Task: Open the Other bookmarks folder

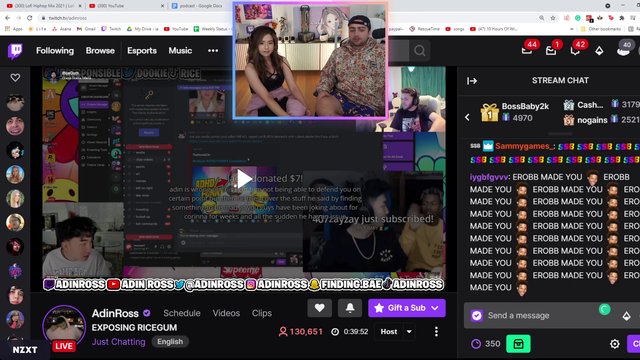Action: pyautogui.click(x=600, y=29)
